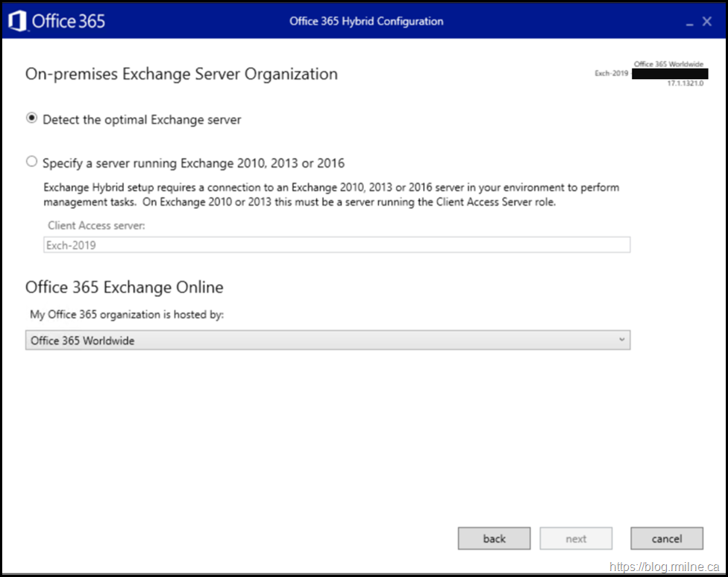Click the Client Access server input field

[x=336, y=245]
